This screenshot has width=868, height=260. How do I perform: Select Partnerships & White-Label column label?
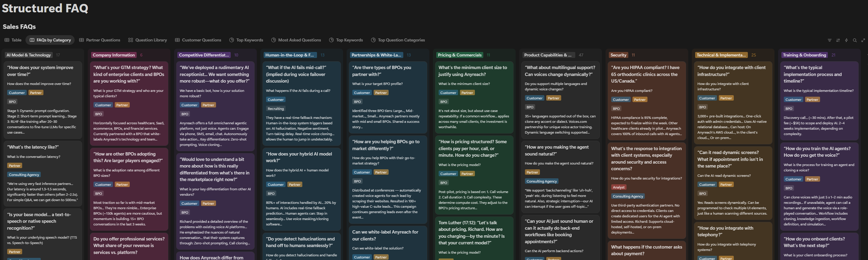click(376, 55)
